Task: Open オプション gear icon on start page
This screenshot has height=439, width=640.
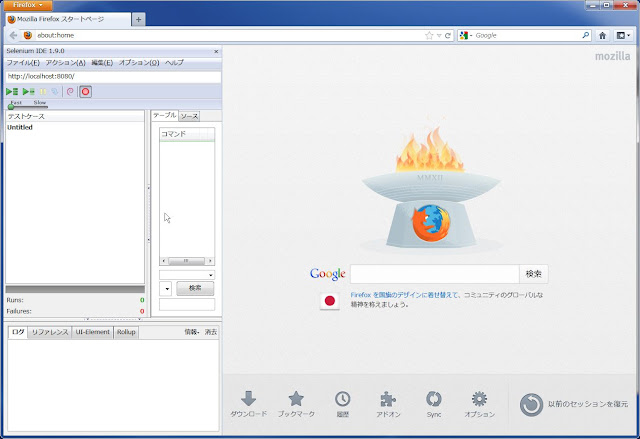Action: [x=480, y=404]
